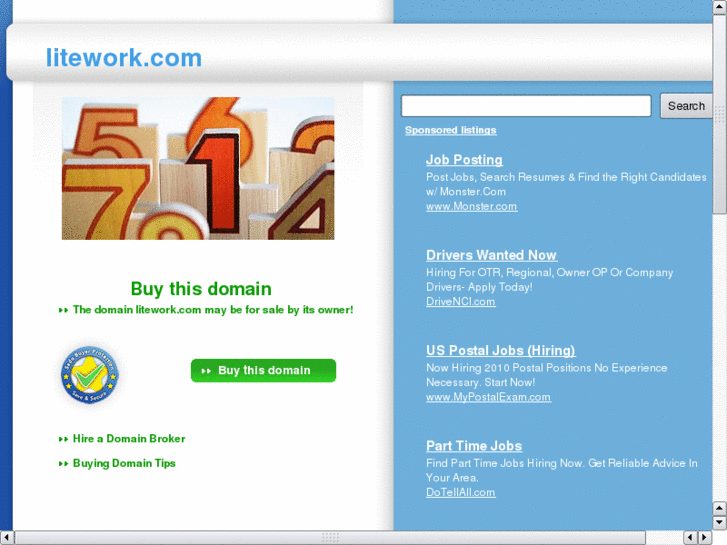Click the wooden numbers banner image

198,168
